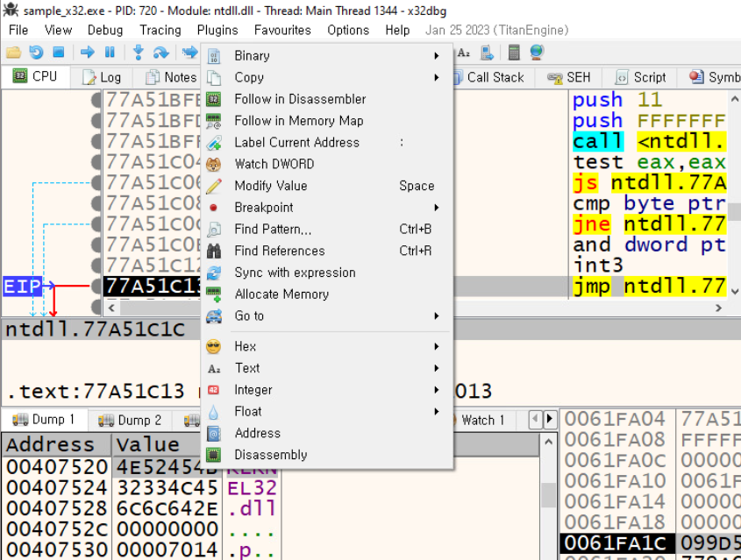Click the step over toolbar icon
Screen dimensions: 741x560
pyautogui.click(x=160, y=52)
